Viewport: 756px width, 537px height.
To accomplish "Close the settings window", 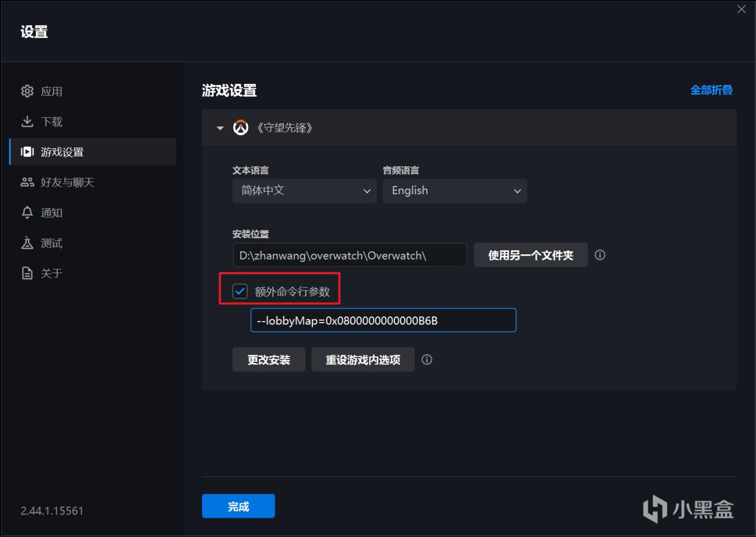I will [742, 9].
